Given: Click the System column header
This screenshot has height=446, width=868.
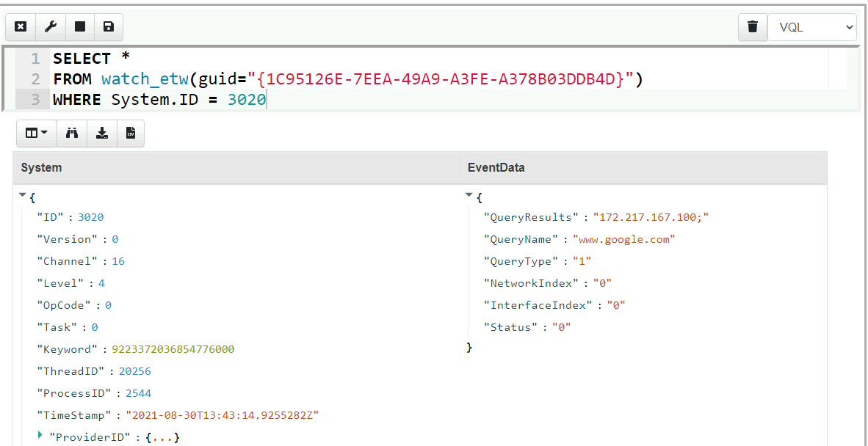Looking at the screenshot, I should tap(41, 167).
